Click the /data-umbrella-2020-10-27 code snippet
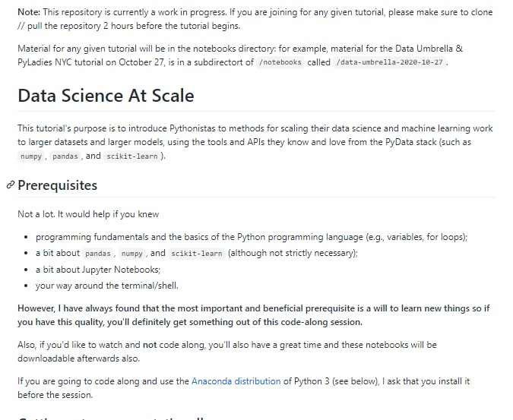 389,62
